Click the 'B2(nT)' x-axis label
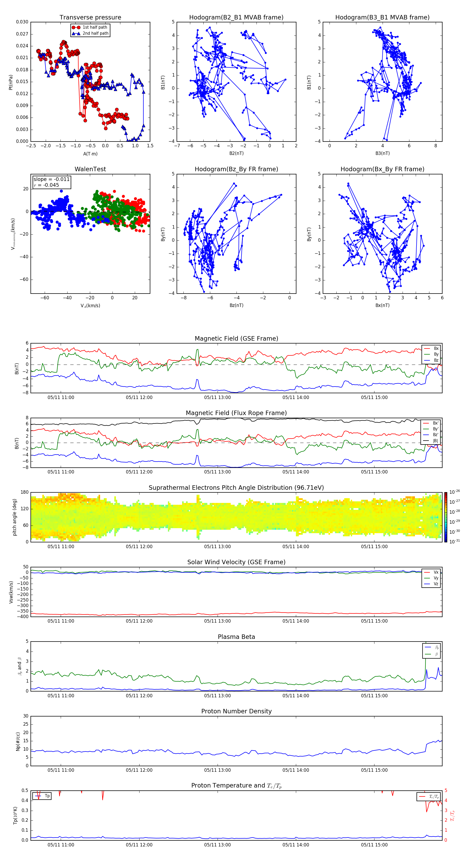Screen dimensions: 473x868 pyautogui.click(x=236, y=153)
